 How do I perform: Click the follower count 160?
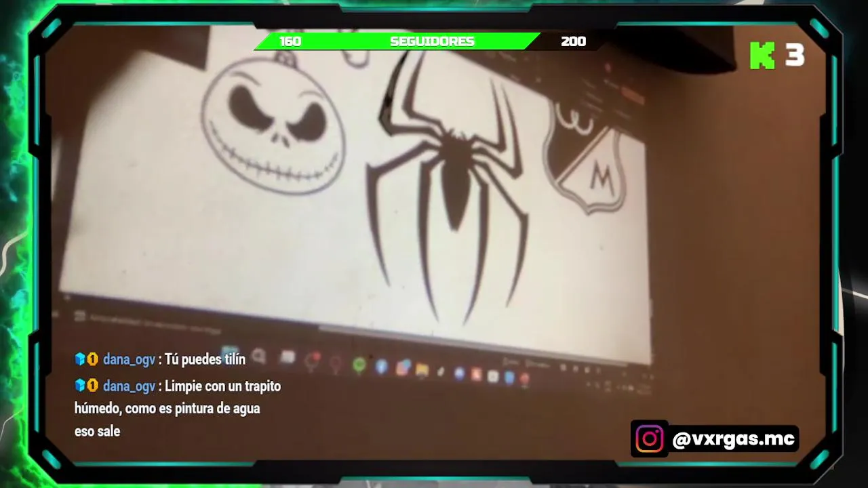(290, 41)
